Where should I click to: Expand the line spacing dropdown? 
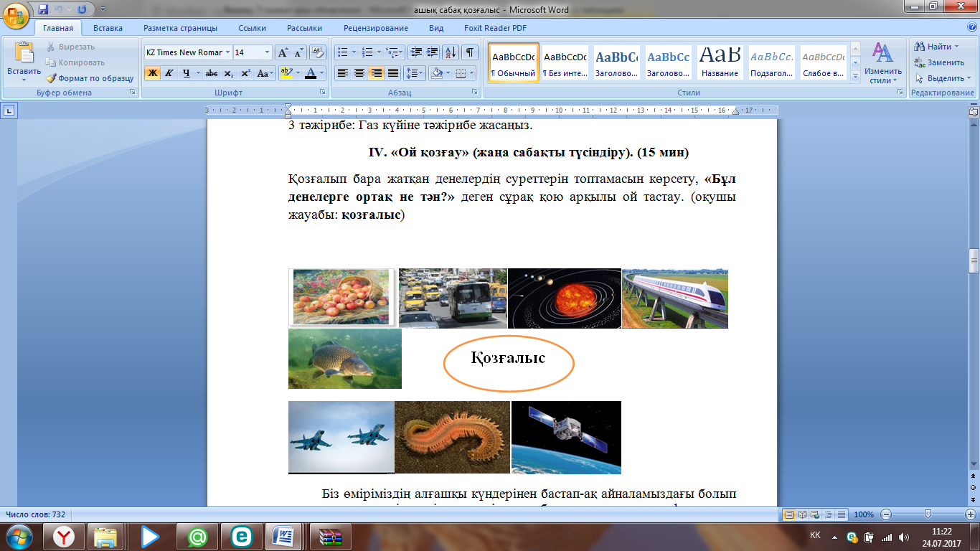tap(421, 73)
